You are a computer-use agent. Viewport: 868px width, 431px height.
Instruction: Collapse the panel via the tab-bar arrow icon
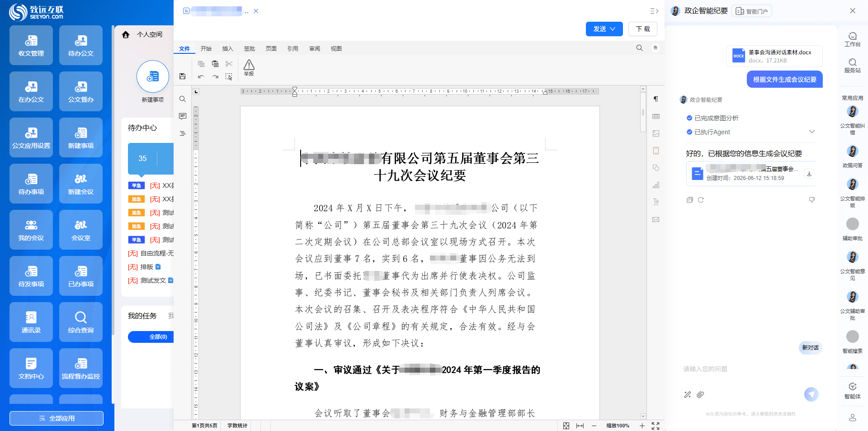point(654,11)
